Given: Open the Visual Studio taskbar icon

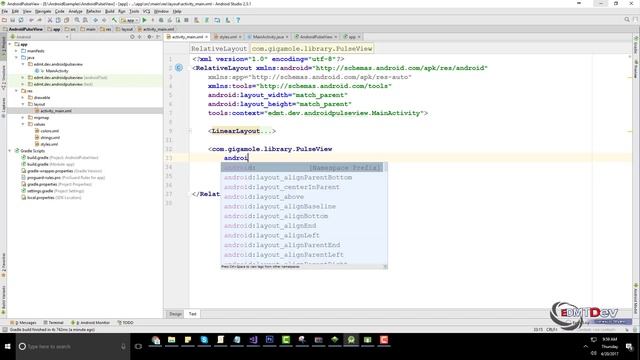Looking at the screenshot, I should pyautogui.click(x=253, y=340).
